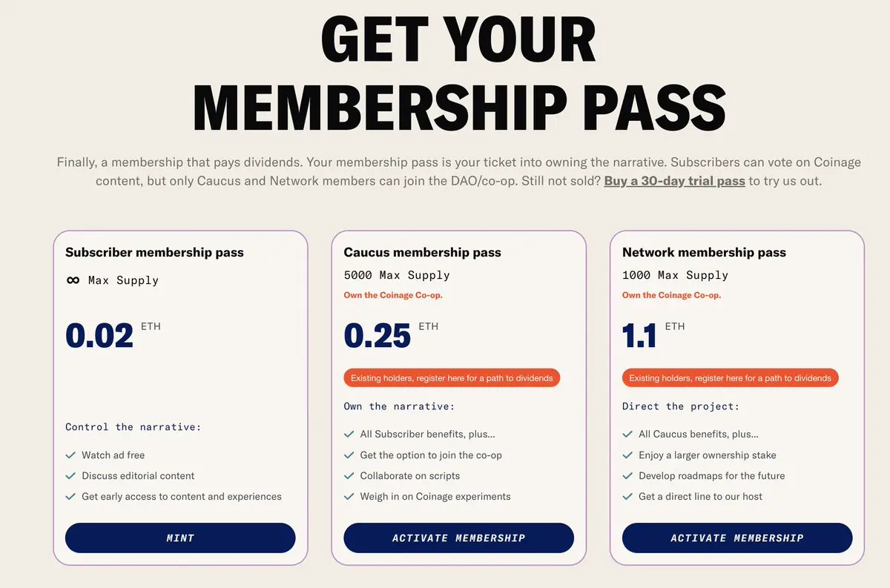Screen dimensions: 890x588
Task: Select the Subscriber membership pass title
Action: pos(154,252)
